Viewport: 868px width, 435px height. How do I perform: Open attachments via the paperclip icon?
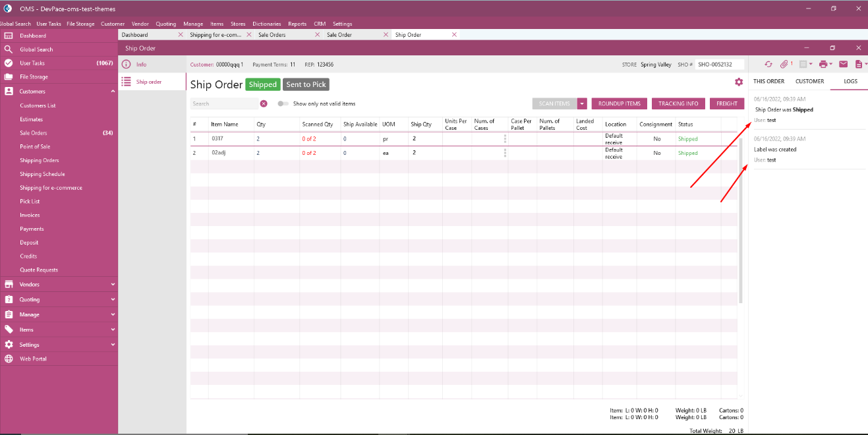tap(784, 65)
